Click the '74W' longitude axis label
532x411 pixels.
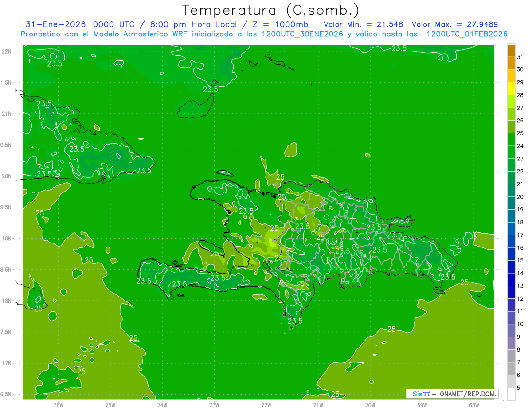(x=162, y=405)
